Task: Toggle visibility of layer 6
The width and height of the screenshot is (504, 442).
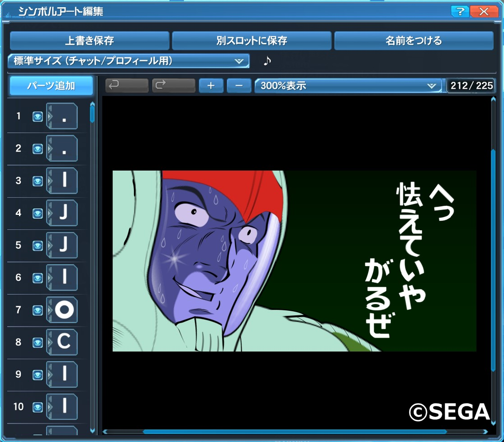Action: [x=38, y=278]
